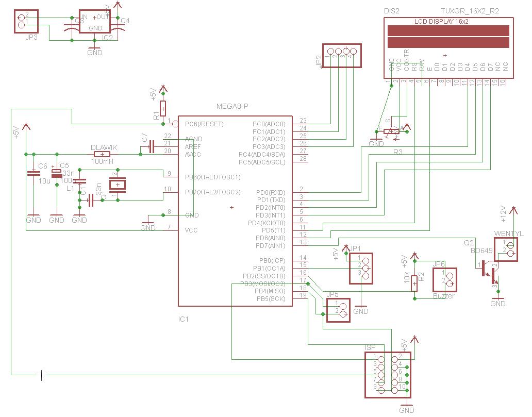Screen dimensions: 532x417
Task: Select the WENTYL two-pin connector
Action: coord(506,249)
